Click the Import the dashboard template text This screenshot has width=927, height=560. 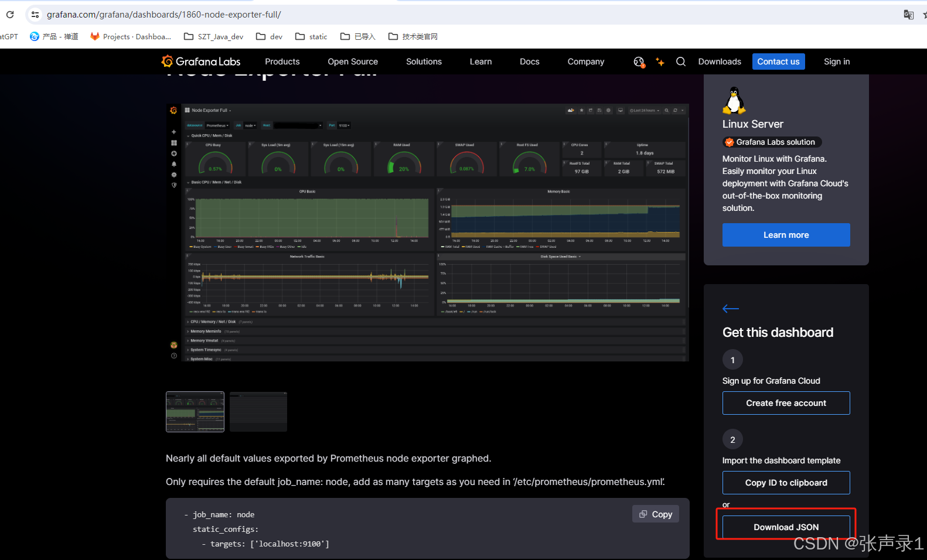pos(781,460)
